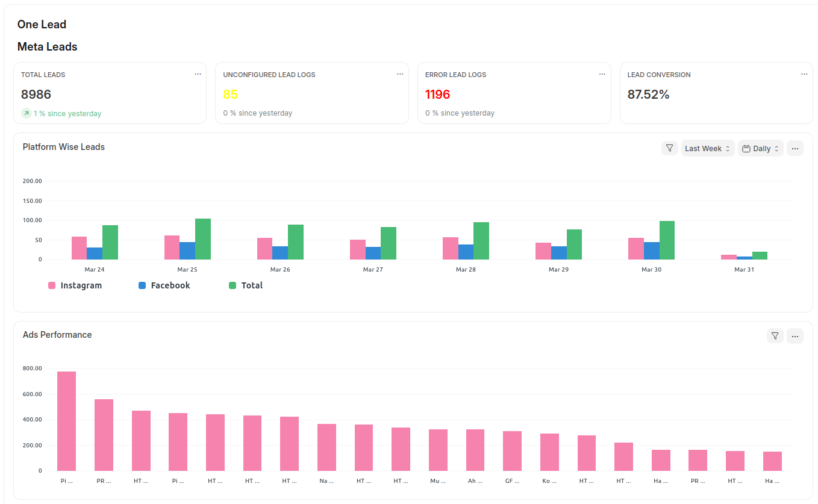Click the Meta Leads heading

(47, 47)
